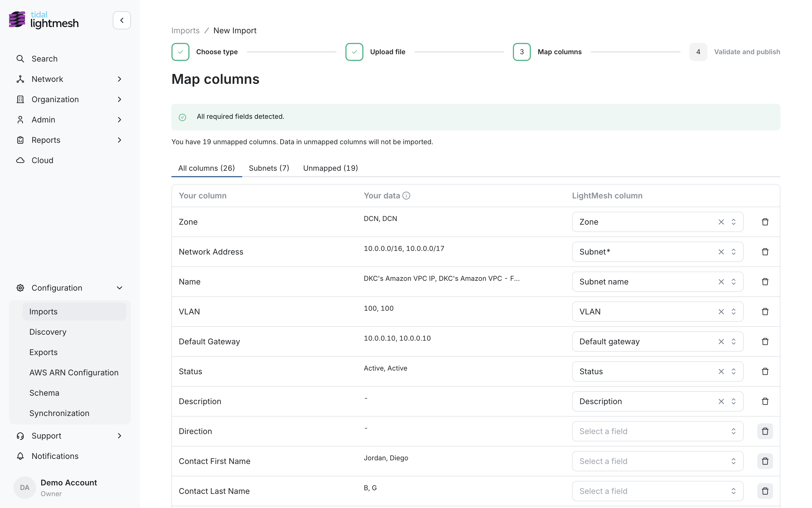The height and width of the screenshot is (508, 812).
Task: Delete the Zone column mapping row
Action: (765, 222)
